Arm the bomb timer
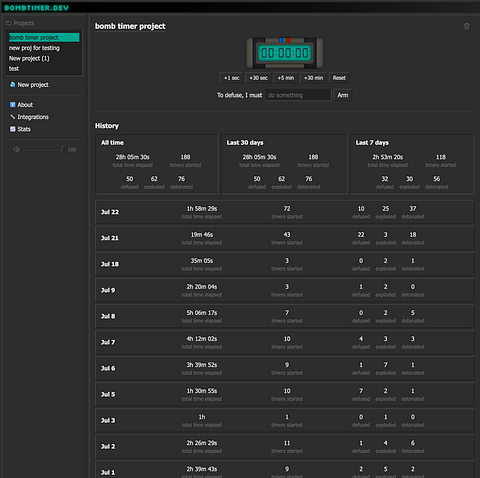This screenshot has height=478, width=480. tap(343, 95)
